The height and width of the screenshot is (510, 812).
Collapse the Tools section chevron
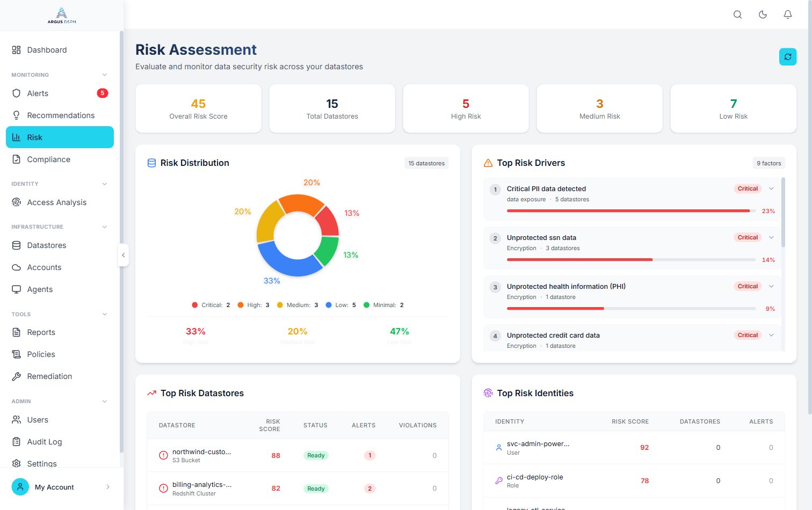[105, 314]
